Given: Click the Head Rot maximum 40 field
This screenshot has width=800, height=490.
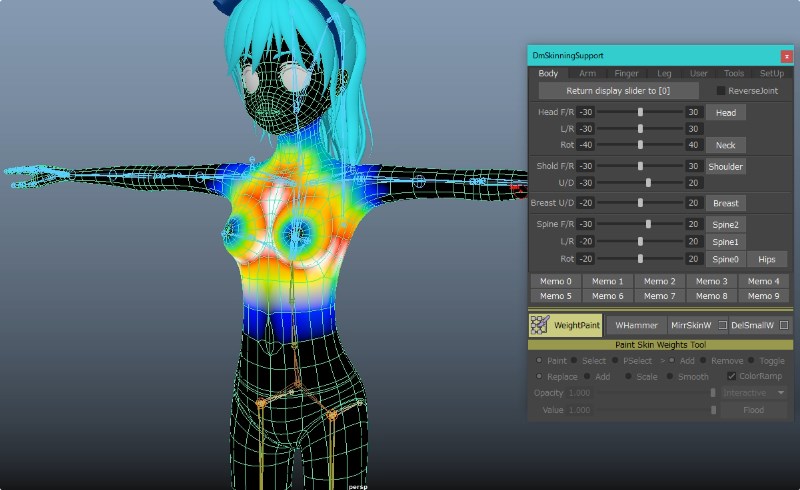Looking at the screenshot, I should pyautogui.click(x=693, y=145).
